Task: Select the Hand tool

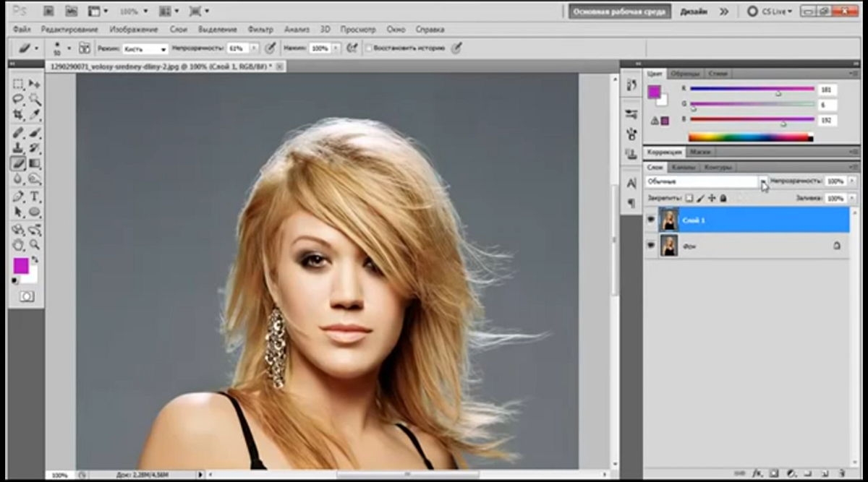Action: 19,245
